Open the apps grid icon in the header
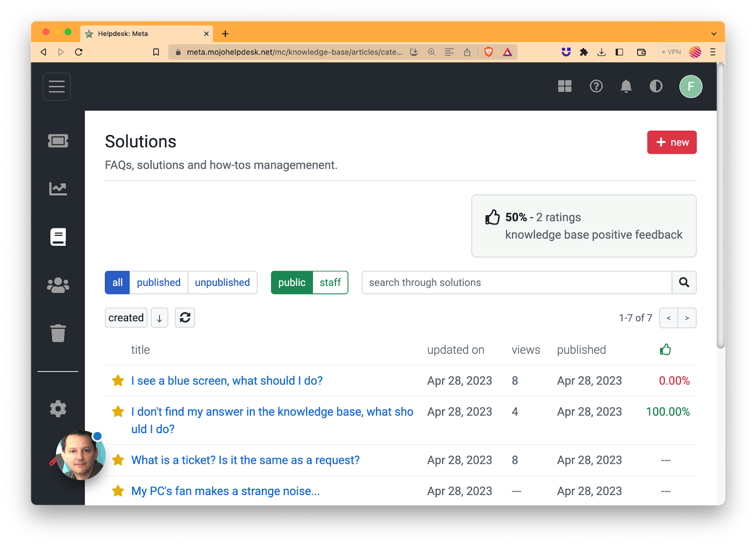This screenshot has height=546, width=756. pos(565,86)
